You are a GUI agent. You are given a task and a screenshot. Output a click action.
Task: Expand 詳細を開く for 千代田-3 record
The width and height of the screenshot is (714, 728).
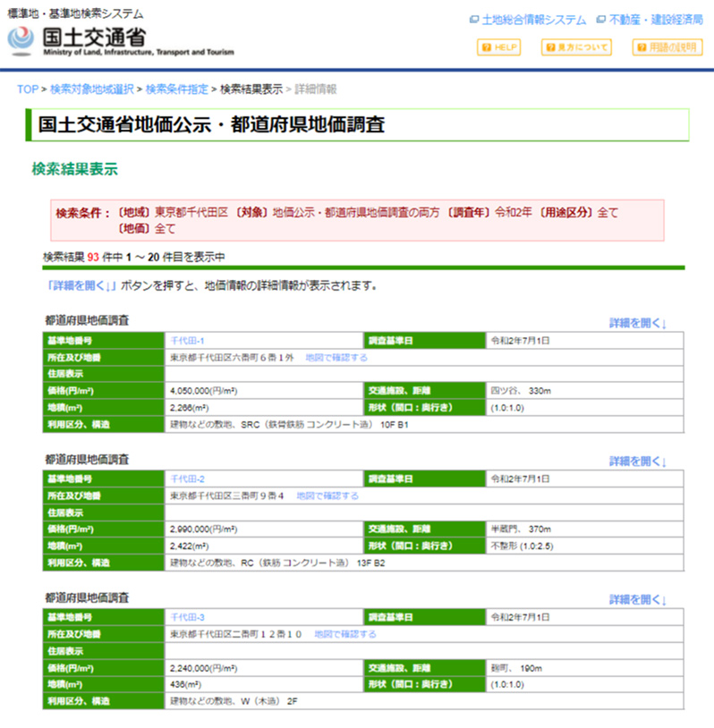point(638,599)
